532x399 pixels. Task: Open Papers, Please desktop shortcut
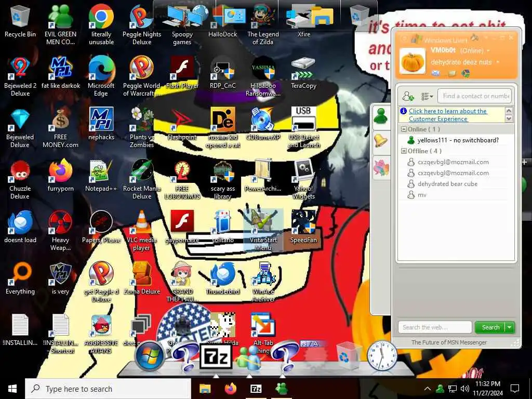point(101,228)
